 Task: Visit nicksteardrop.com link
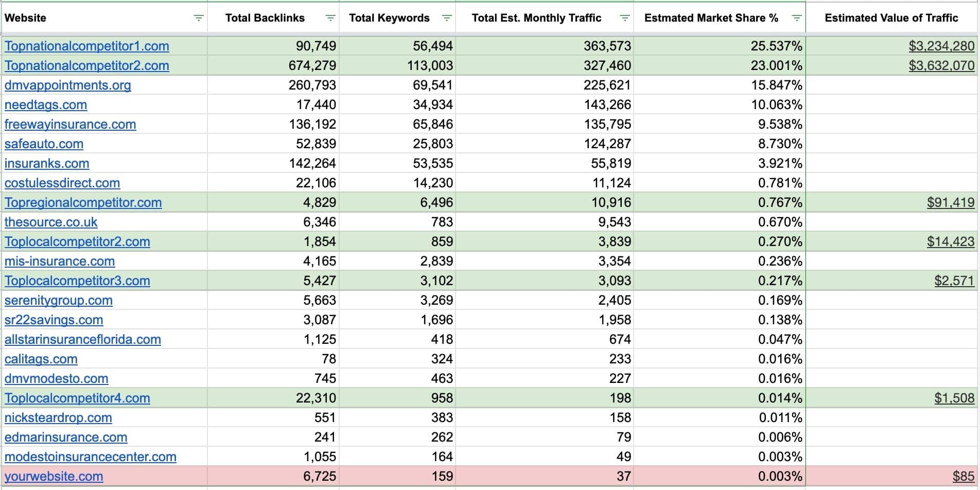[x=58, y=418]
